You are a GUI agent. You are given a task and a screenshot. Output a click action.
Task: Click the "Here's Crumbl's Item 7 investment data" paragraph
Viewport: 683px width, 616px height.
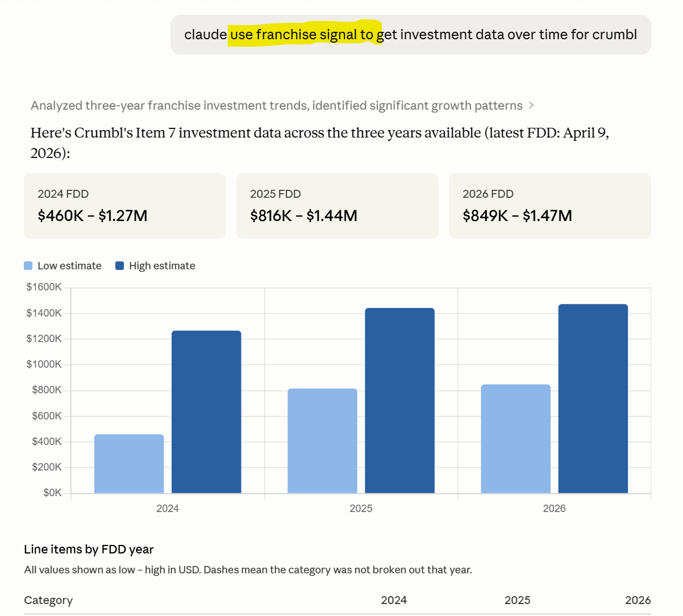[x=320, y=143]
